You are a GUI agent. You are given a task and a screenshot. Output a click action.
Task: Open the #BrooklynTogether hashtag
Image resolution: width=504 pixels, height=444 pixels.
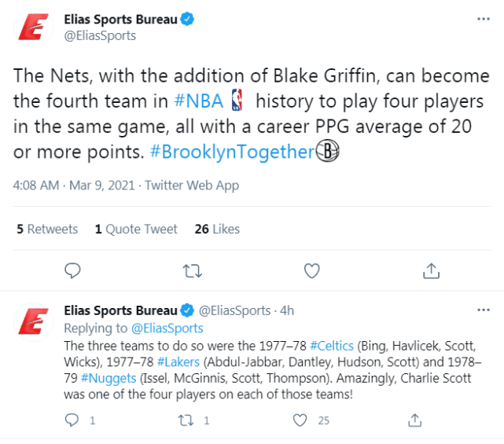point(231,152)
